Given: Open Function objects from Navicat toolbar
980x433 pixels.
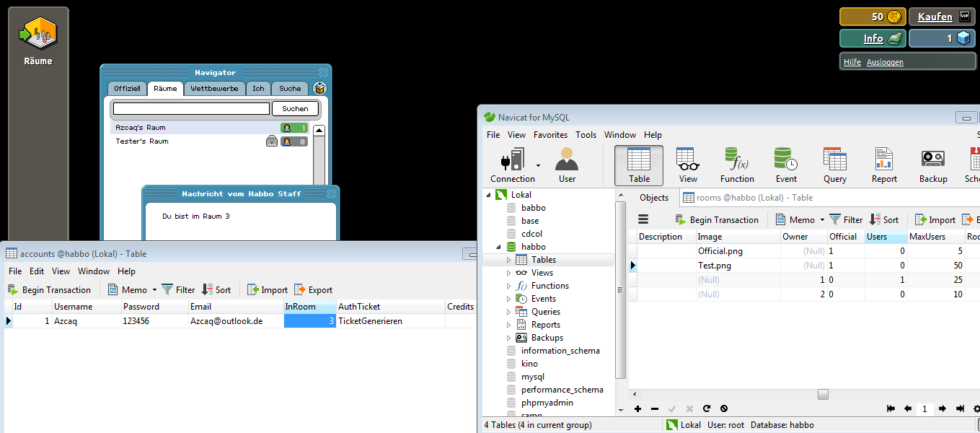Looking at the screenshot, I should click(737, 165).
